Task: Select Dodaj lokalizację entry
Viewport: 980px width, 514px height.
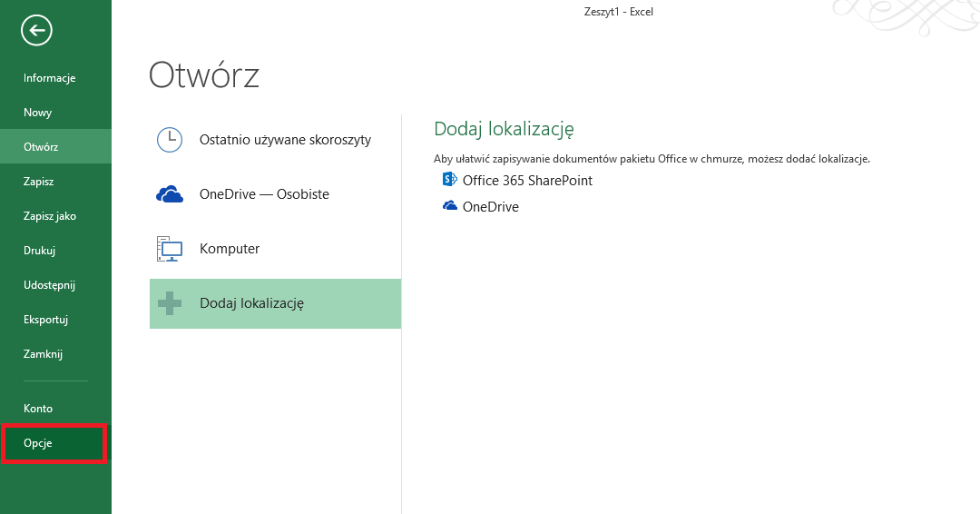Action: coord(275,303)
